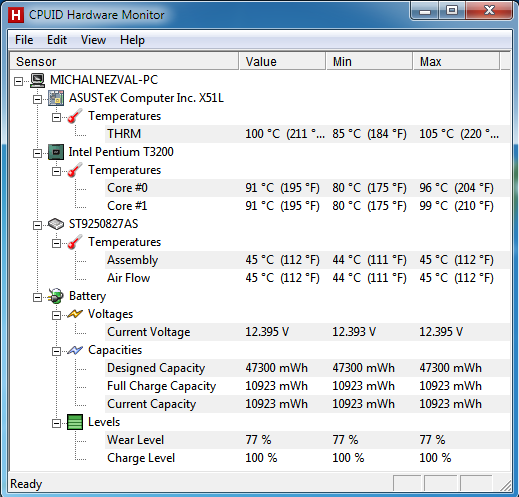Click THRM current value 100 °C
The width and height of the screenshot is (519, 497).
coord(285,134)
